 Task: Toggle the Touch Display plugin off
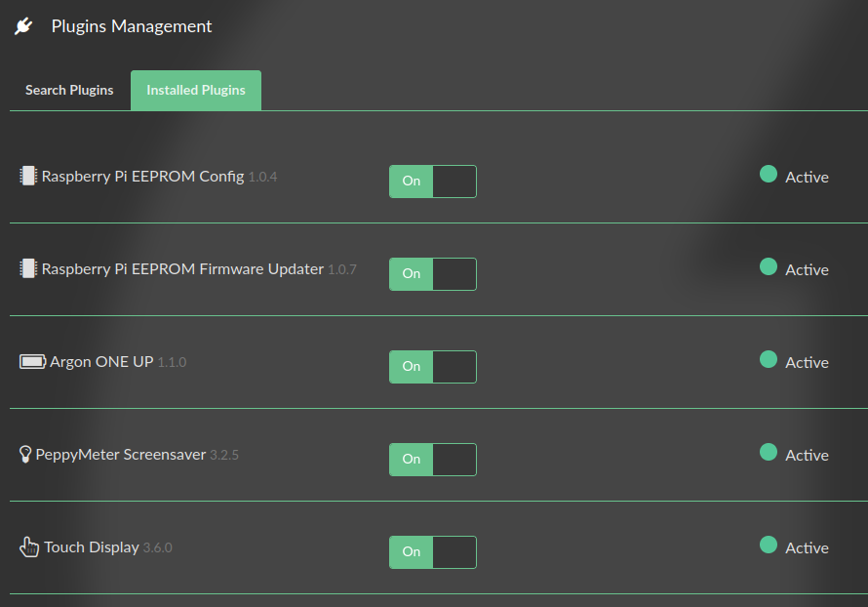pyautogui.click(x=432, y=552)
